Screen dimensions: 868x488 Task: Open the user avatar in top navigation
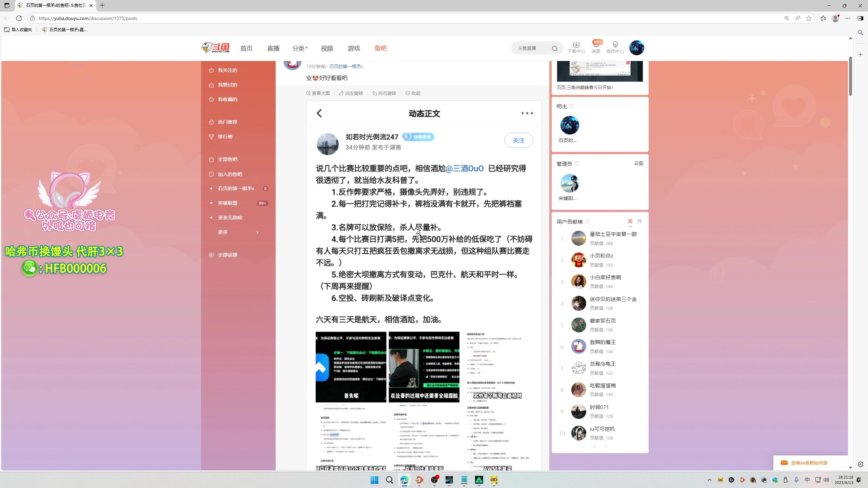point(636,48)
